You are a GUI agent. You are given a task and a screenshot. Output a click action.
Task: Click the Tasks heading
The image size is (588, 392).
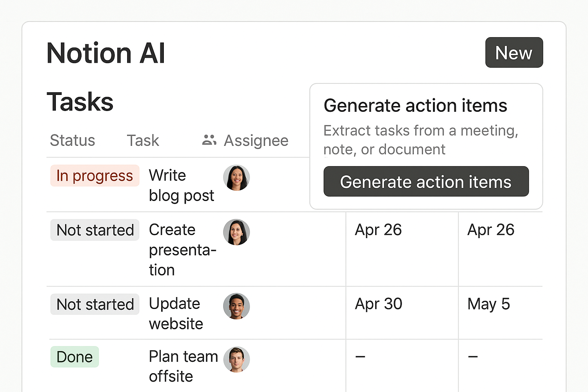pyautogui.click(x=80, y=101)
